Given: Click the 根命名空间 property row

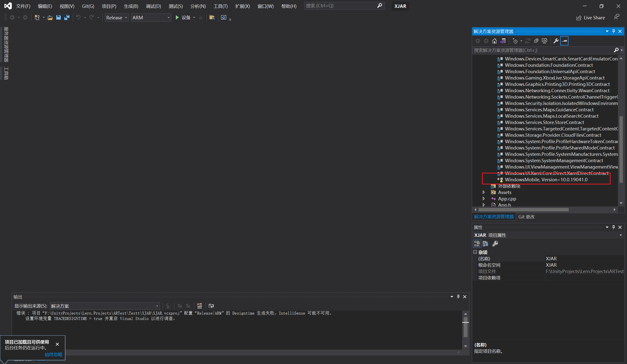Looking at the screenshot, I should click(x=548, y=265).
